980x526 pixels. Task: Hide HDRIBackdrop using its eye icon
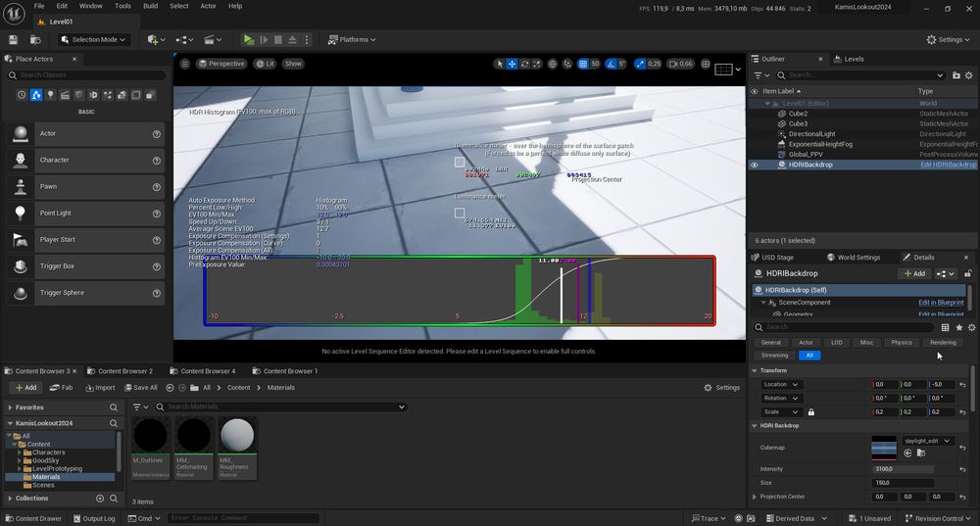[755, 165]
